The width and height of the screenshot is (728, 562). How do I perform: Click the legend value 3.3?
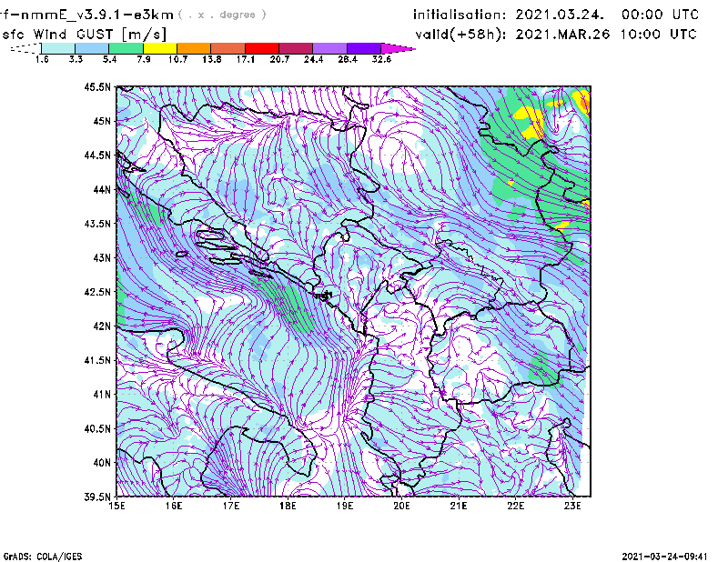[76, 59]
